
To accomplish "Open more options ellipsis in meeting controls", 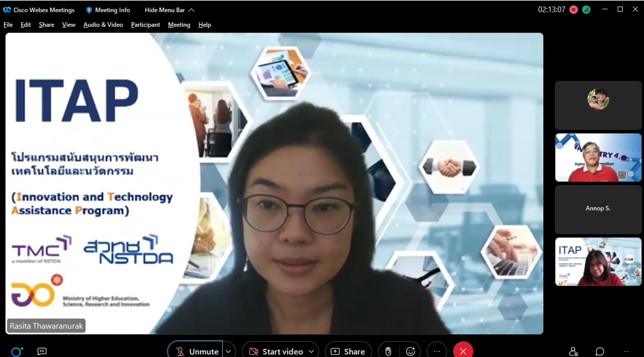I will (437, 351).
